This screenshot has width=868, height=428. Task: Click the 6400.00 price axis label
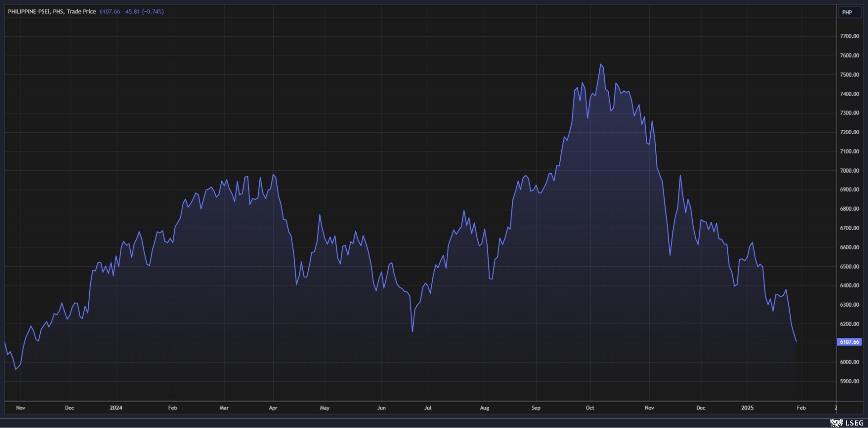click(x=849, y=285)
